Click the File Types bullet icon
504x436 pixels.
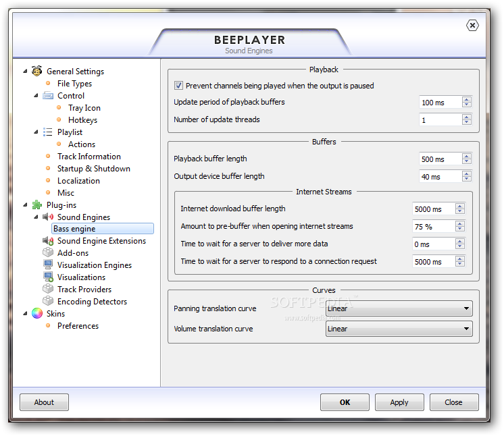[x=48, y=84]
